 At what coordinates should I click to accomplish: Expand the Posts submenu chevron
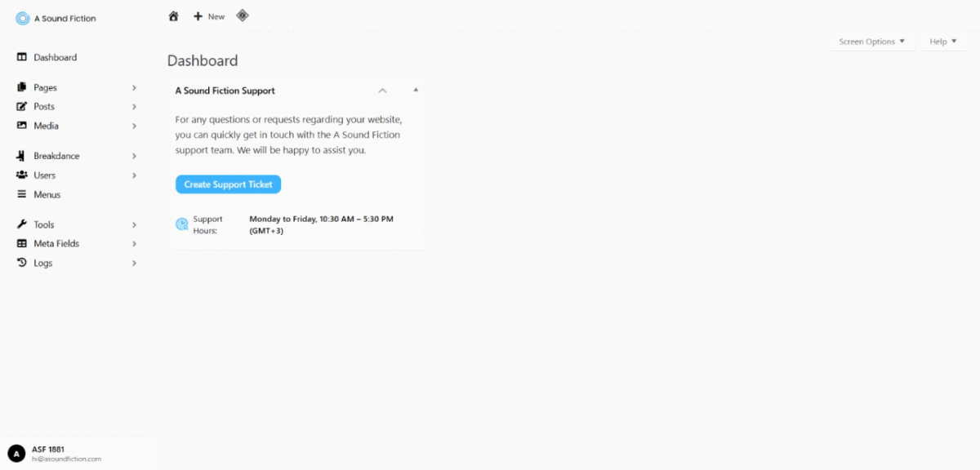coord(134,107)
